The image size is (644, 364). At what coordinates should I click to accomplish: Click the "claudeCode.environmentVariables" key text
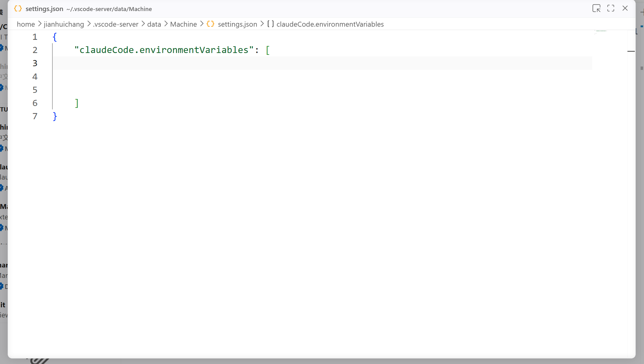164,50
